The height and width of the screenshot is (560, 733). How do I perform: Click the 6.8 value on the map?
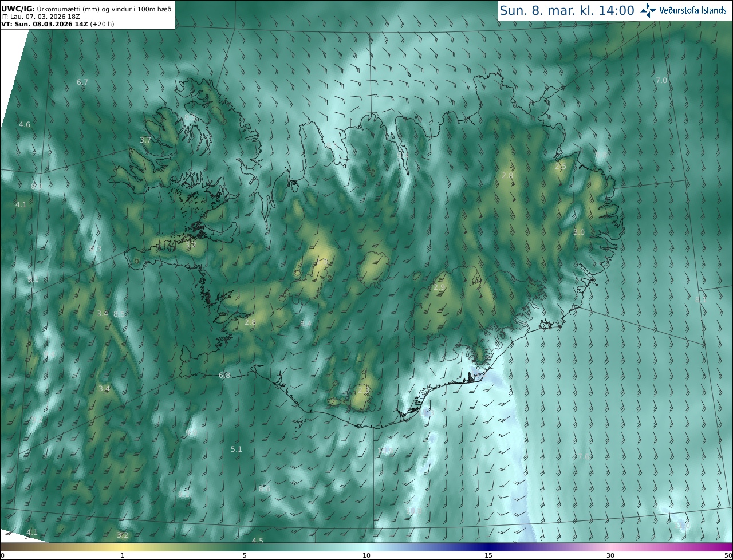[224, 376]
